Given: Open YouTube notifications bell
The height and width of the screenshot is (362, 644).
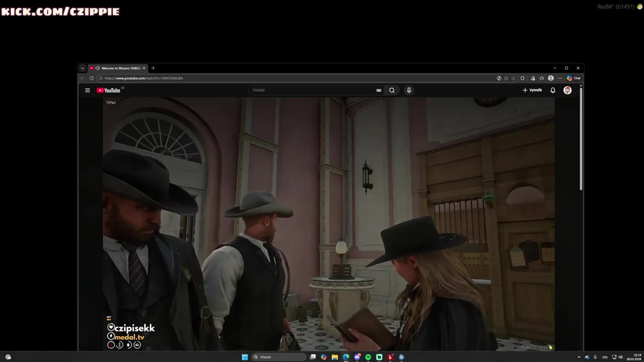Looking at the screenshot, I should 553,90.
